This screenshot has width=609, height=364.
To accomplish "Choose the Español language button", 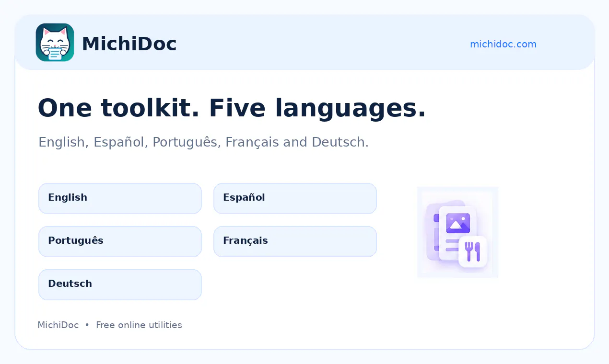I will (x=295, y=198).
